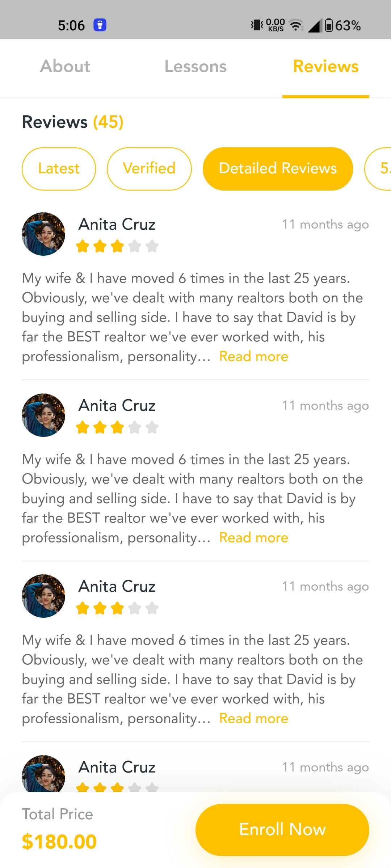This screenshot has width=391, height=868.
Task: Tap the flashlight icon in status bar
Action: coord(100,25)
